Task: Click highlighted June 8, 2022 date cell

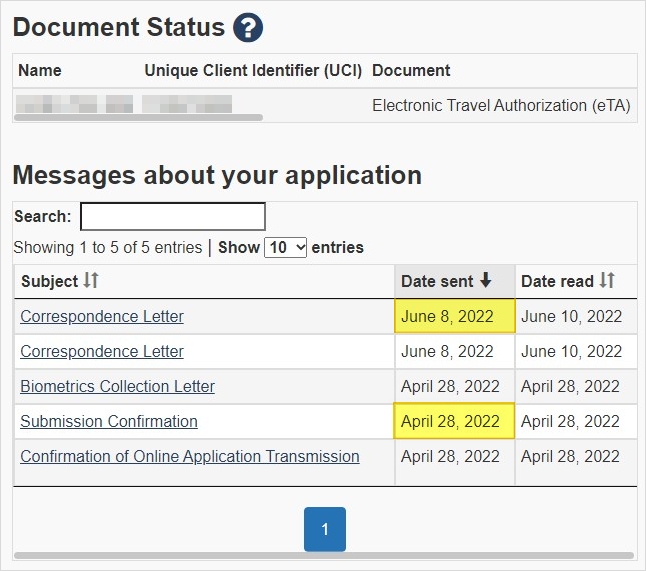Action: [x=455, y=316]
